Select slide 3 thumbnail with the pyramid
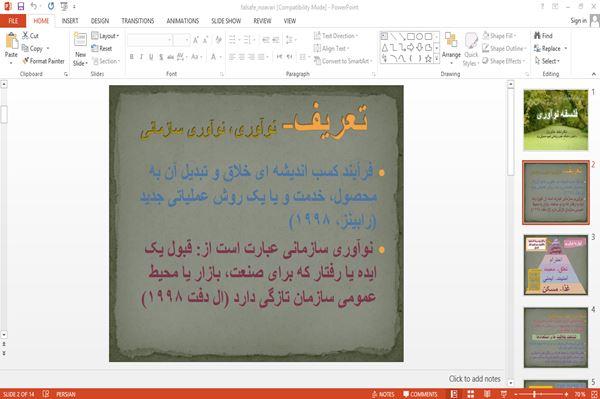Screen dimensions: 600x399 (556, 265)
